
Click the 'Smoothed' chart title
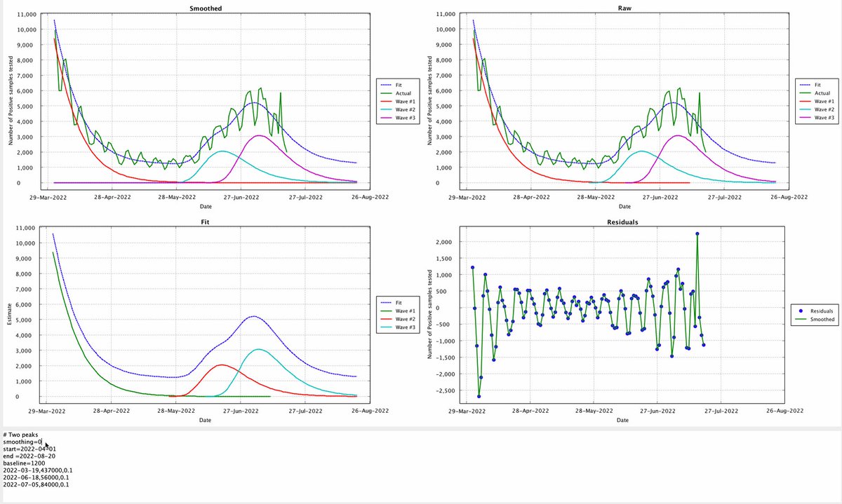205,8
